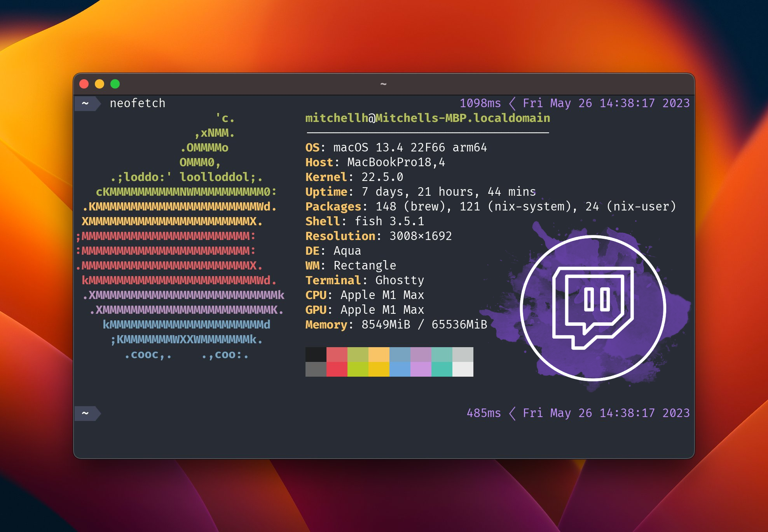The width and height of the screenshot is (768, 532).
Task: Click the mitchellh@Mitchells-MBP.localdomain hostname text
Action: (x=428, y=118)
